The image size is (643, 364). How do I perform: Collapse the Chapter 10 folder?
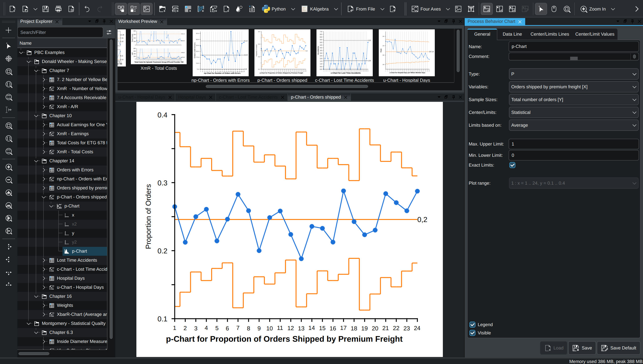coord(36,116)
